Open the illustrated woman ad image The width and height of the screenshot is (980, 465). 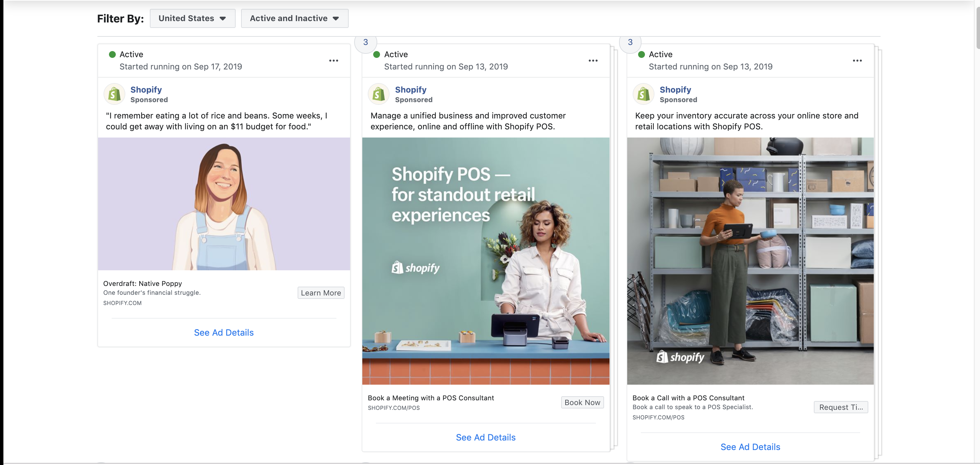click(x=224, y=204)
